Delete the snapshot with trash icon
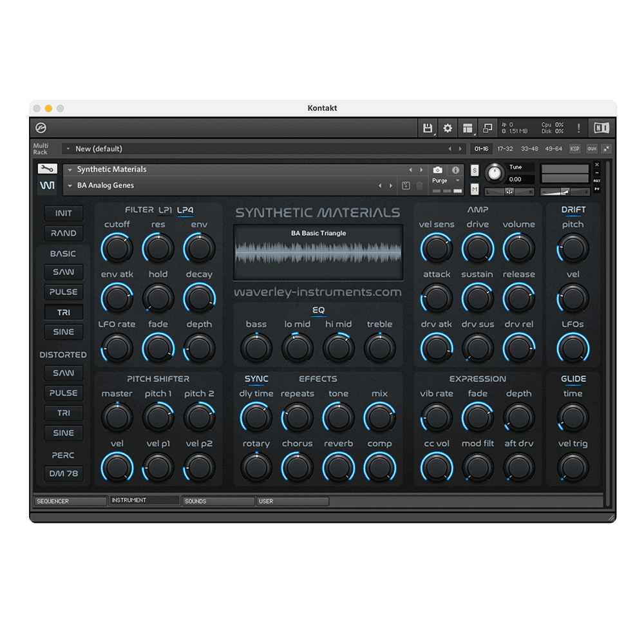The image size is (644, 644). [419, 185]
